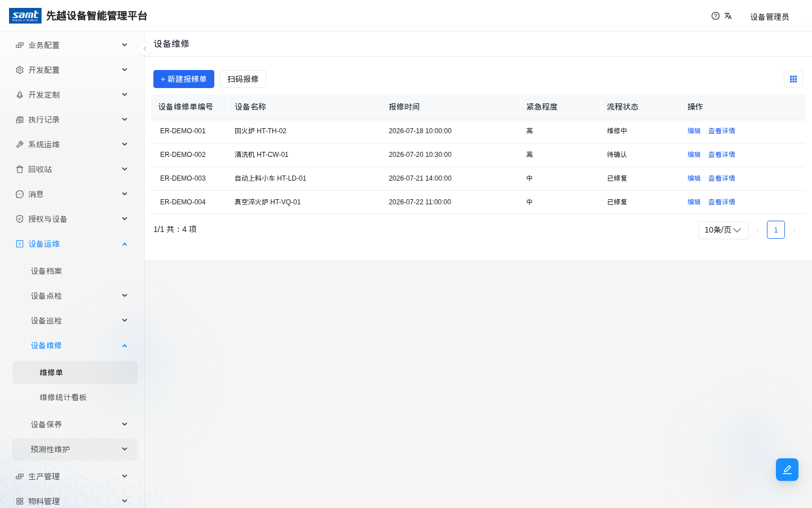Click the floating blue edit icon
Image resolution: width=812 pixels, height=508 pixels.
point(787,470)
